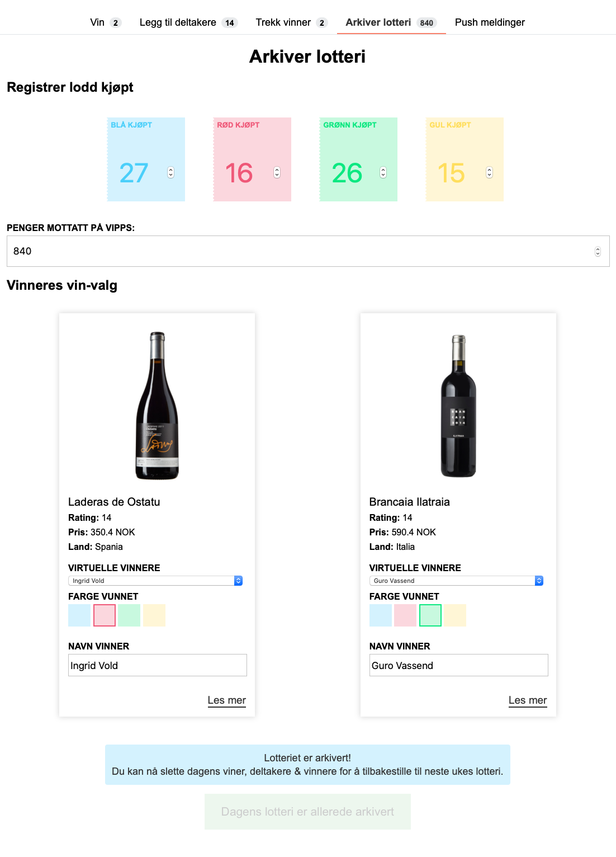Image resolution: width=616 pixels, height=857 pixels.
Task: Click the blue tickets bought stepper
Action: (170, 172)
